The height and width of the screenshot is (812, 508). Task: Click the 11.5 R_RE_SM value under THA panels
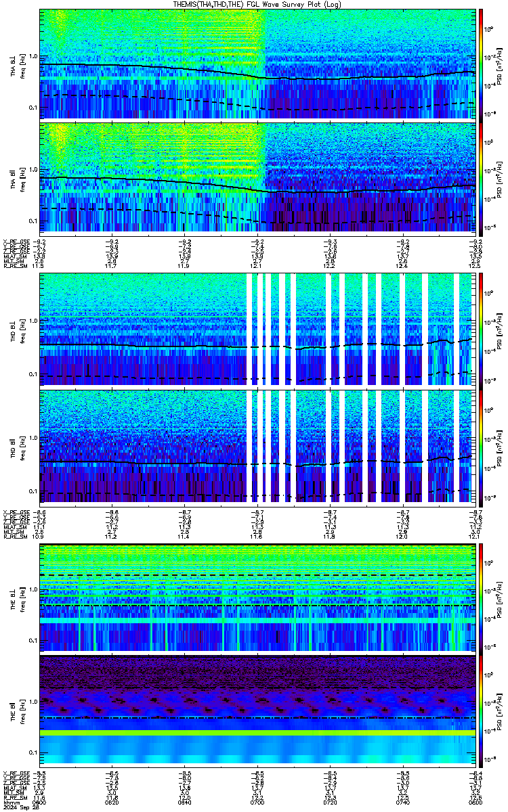pyautogui.click(x=39, y=267)
